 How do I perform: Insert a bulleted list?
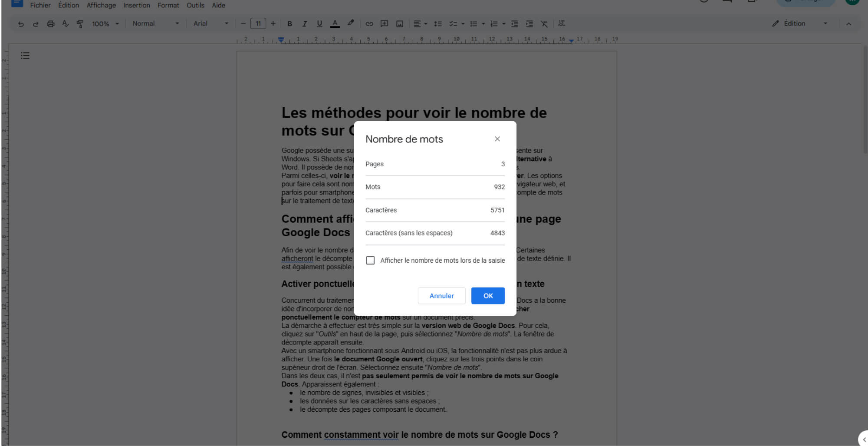pos(473,24)
